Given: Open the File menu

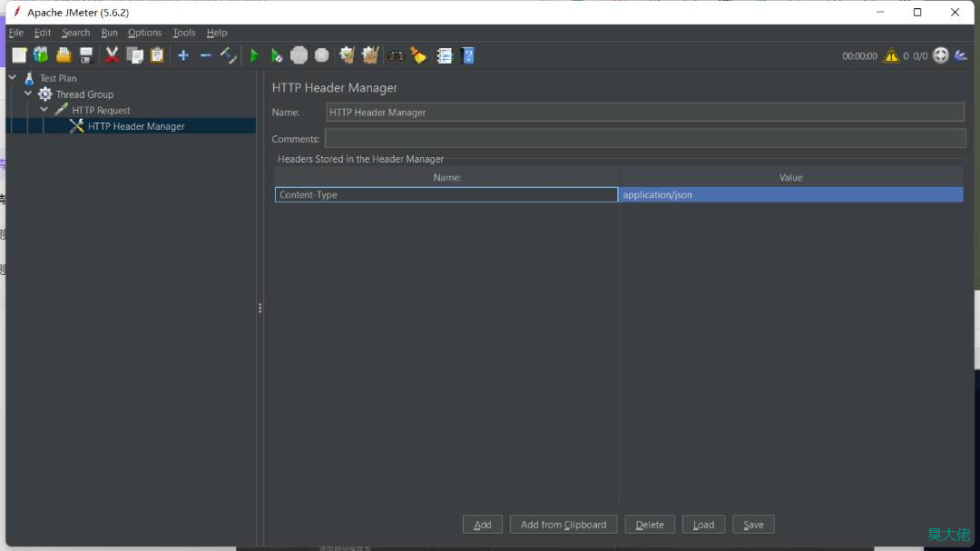Looking at the screenshot, I should 15,33.
